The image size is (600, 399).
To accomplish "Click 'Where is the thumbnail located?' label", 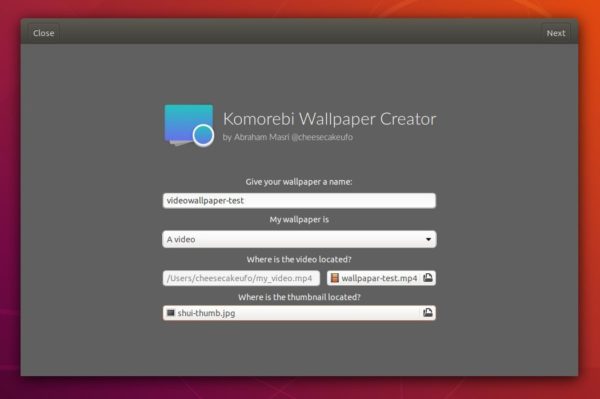I will coord(299,297).
